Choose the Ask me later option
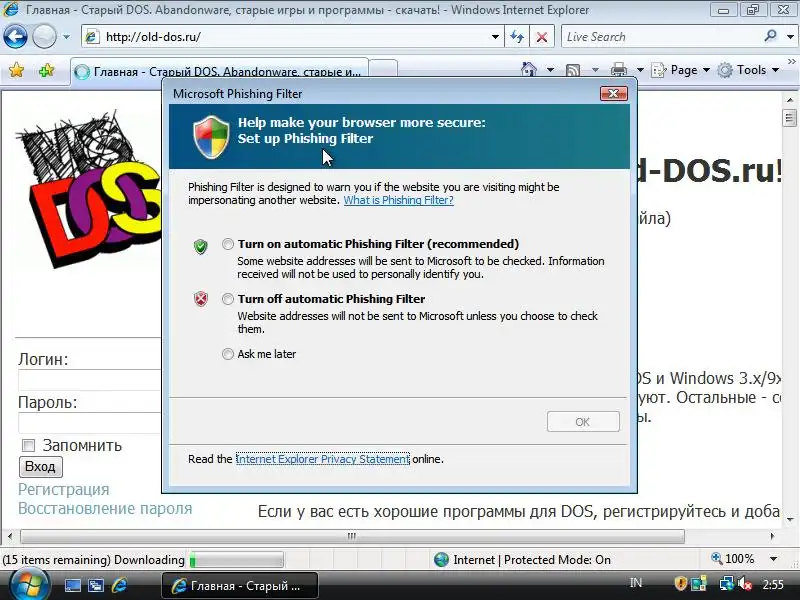800x600 pixels. [228, 354]
